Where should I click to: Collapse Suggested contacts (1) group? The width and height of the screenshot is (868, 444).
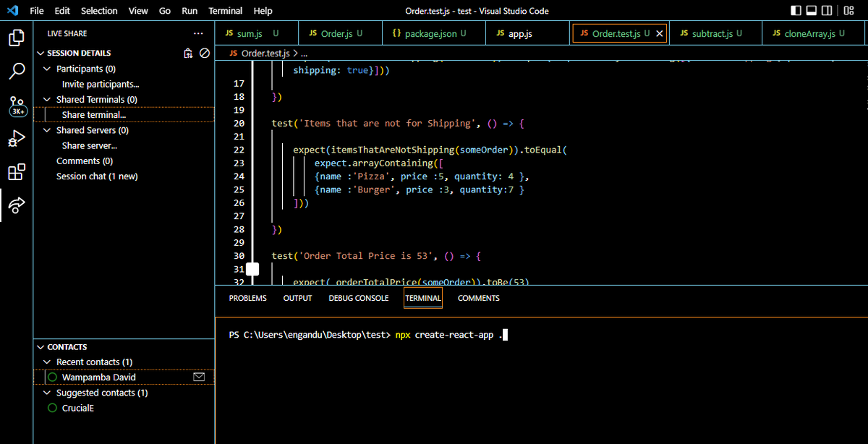(x=48, y=393)
